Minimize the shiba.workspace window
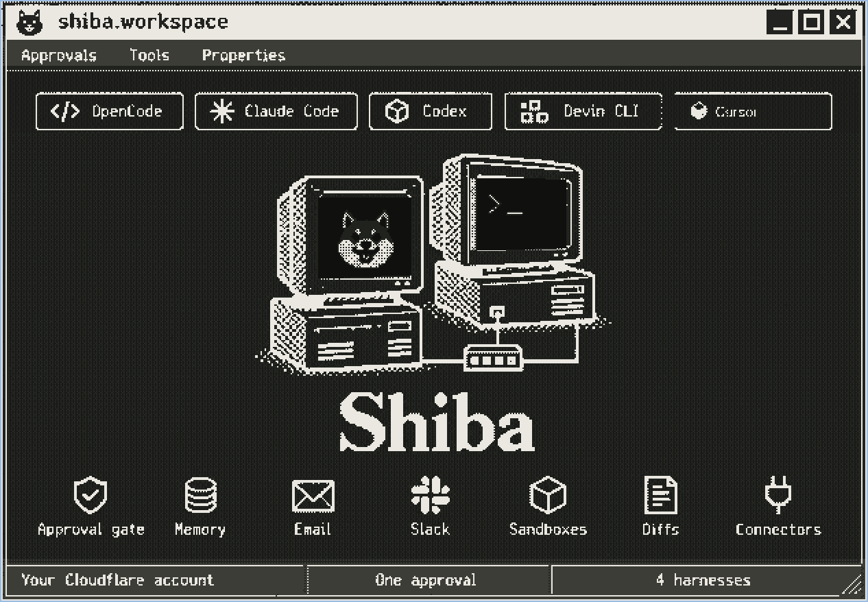 point(780,23)
